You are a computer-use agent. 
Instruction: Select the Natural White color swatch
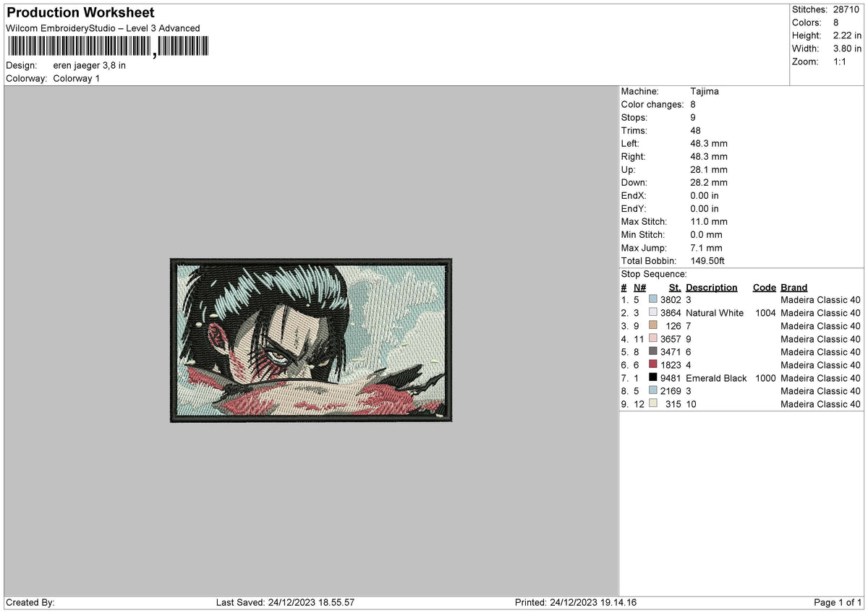653,313
